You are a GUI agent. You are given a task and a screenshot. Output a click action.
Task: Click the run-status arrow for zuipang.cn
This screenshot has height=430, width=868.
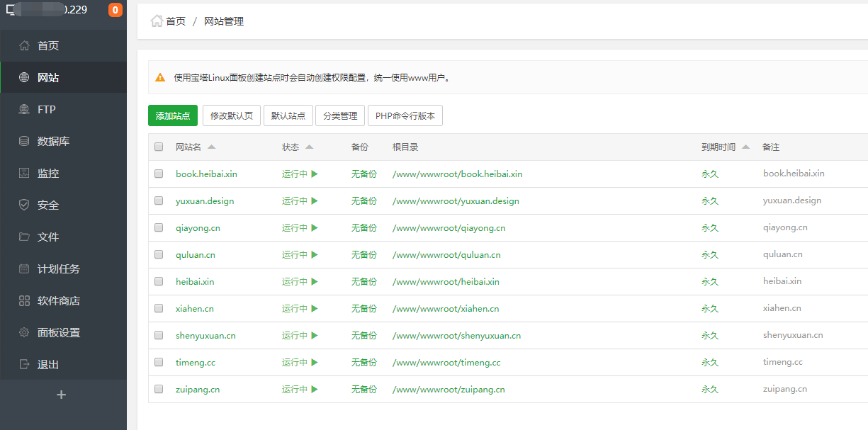point(315,389)
